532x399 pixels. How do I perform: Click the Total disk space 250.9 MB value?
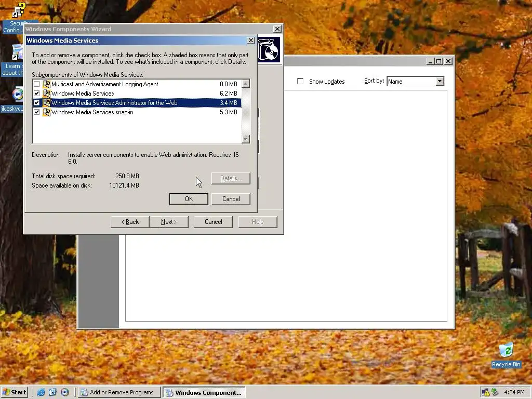(127, 176)
